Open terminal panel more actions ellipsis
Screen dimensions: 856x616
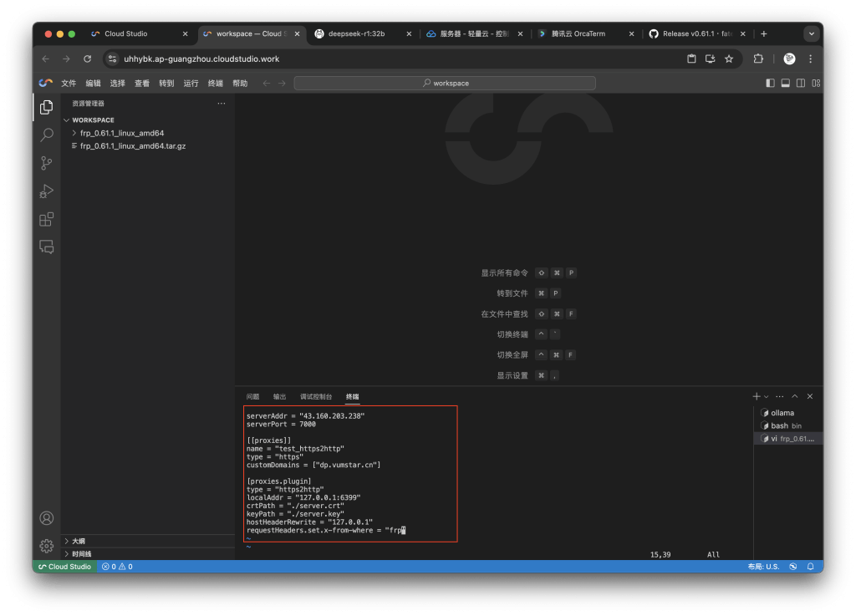780,396
